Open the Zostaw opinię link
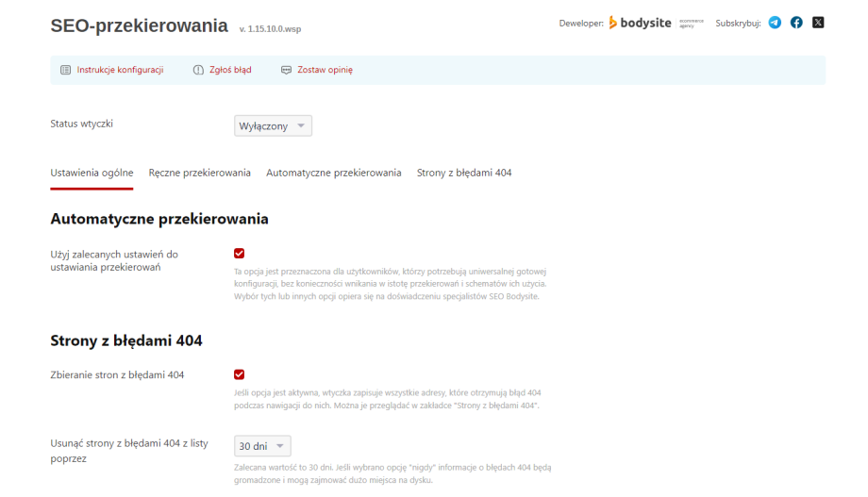Image resolution: width=868 pixels, height=497 pixels. pos(325,70)
